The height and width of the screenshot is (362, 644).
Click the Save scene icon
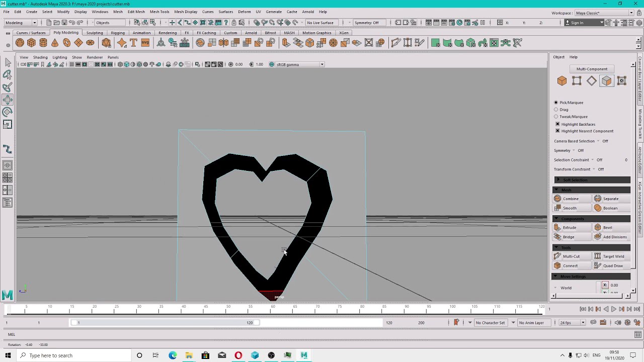coord(64,23)
